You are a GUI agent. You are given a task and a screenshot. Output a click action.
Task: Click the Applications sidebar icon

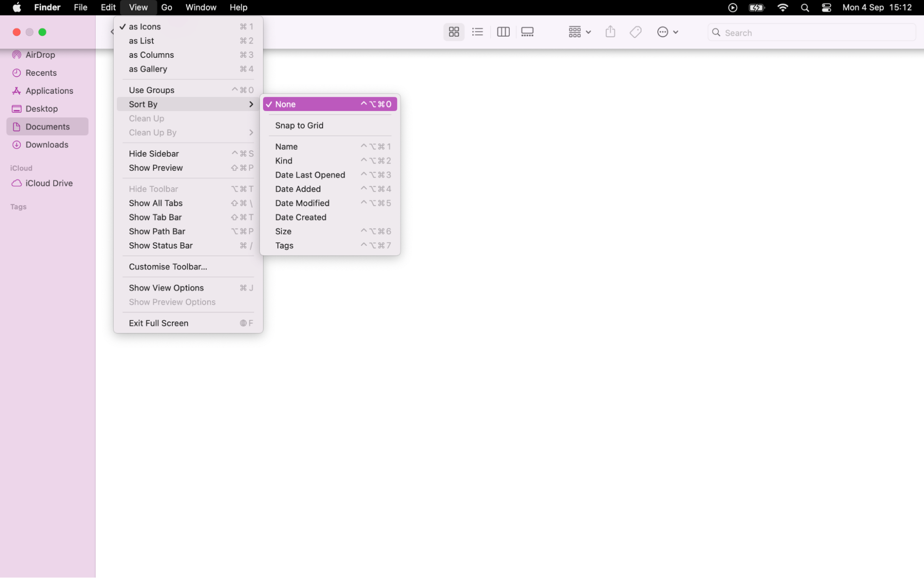pos(17,91)
